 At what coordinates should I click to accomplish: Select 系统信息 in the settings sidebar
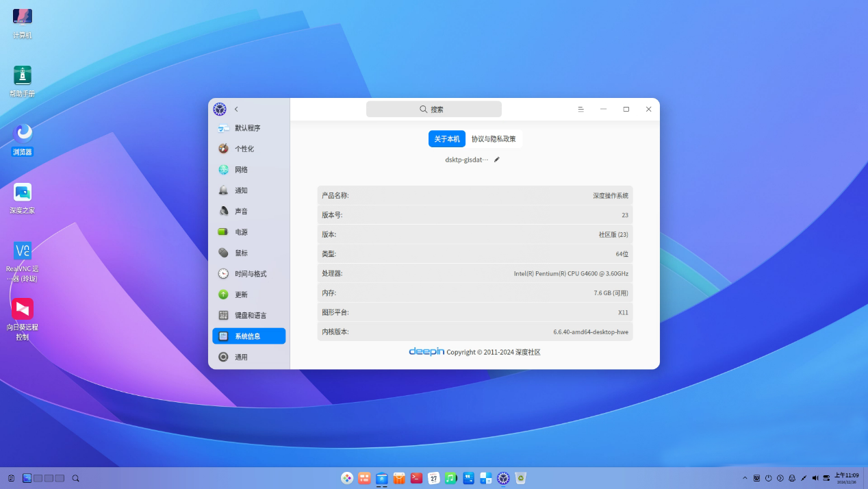pos(248,336)
